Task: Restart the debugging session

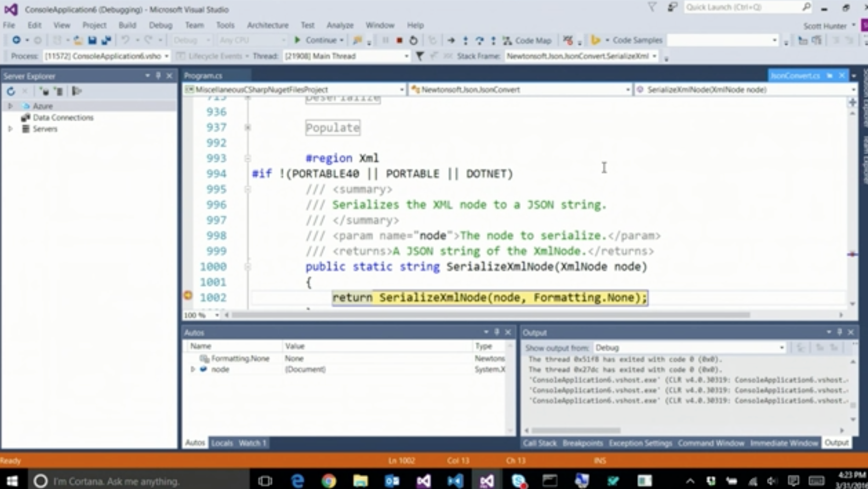Action: tap(413, 40)
